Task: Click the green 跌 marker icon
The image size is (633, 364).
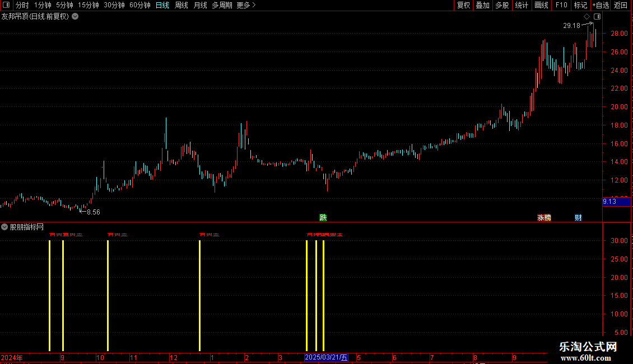Action: tap(323, 218)
